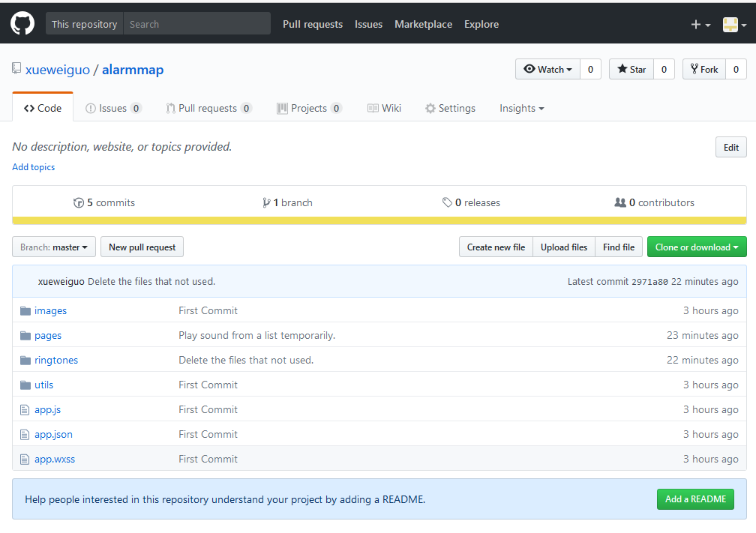This screenshot has width=756, height=533.
Task: View the watchers count of 0
Action: pyautogui.click(x=591, y=70)
